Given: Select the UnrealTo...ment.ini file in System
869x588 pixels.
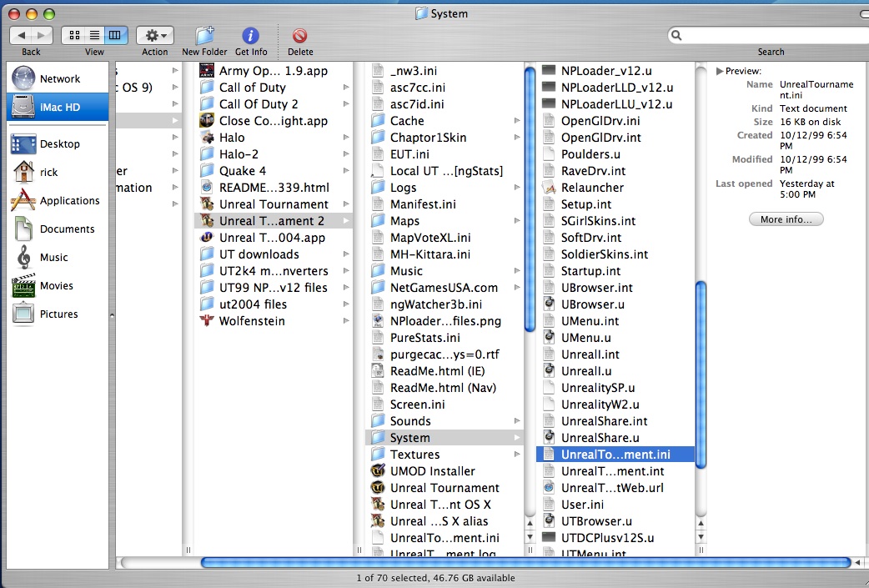Looking at the screenshot, I should point(615,455).
